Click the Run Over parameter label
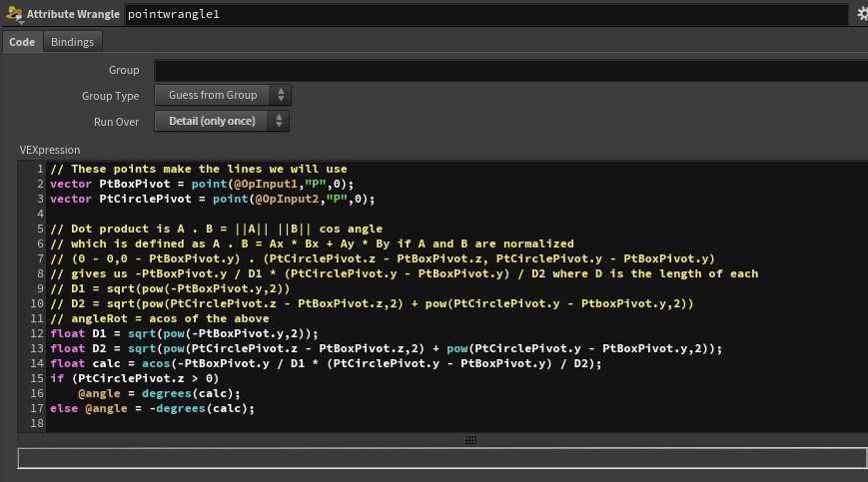The height and width of the screenshot is (482, 868). pos(116,122)
